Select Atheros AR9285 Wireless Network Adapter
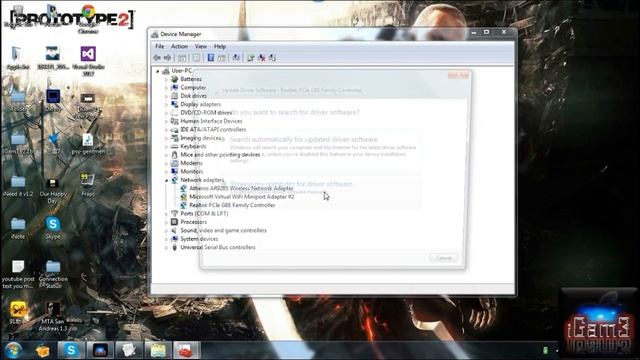 [x=241, y=188]
